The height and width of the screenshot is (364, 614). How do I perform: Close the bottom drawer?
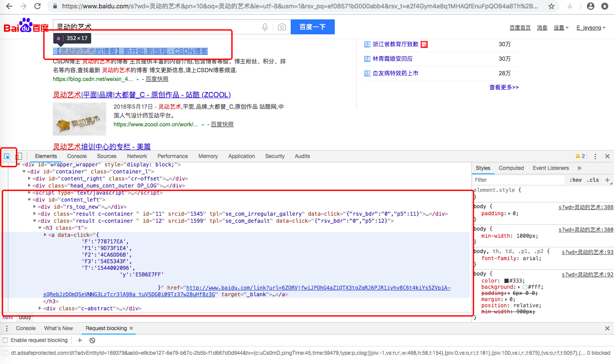pyautogui.click(x=607, y=328)
